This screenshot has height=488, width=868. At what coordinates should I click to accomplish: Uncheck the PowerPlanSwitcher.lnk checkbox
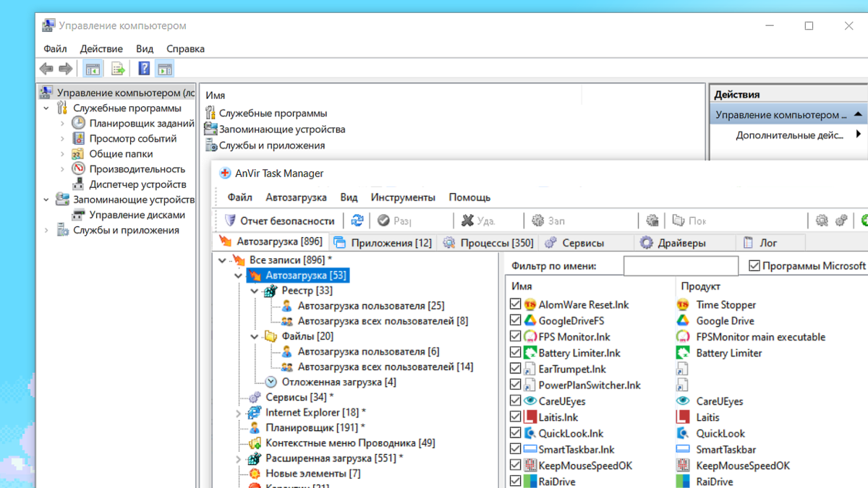pyautogui.click(x=515, y=385)
